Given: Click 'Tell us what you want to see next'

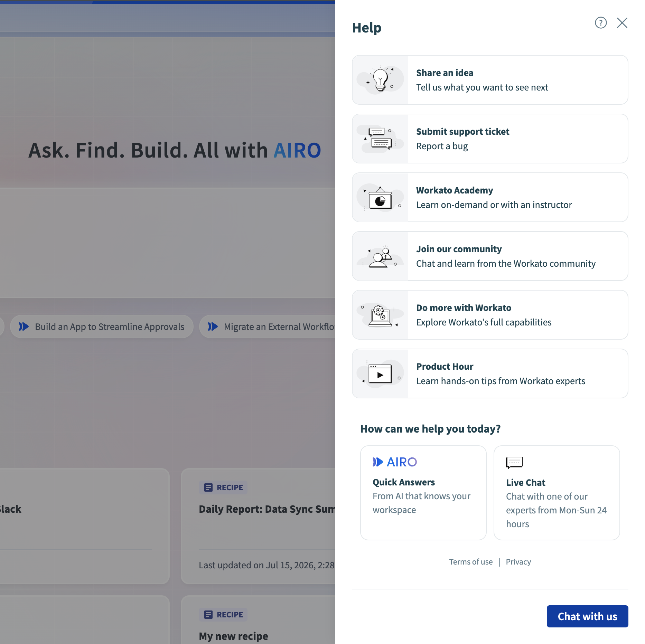Looking at the screenshot, I should click(x=482, y=87).
